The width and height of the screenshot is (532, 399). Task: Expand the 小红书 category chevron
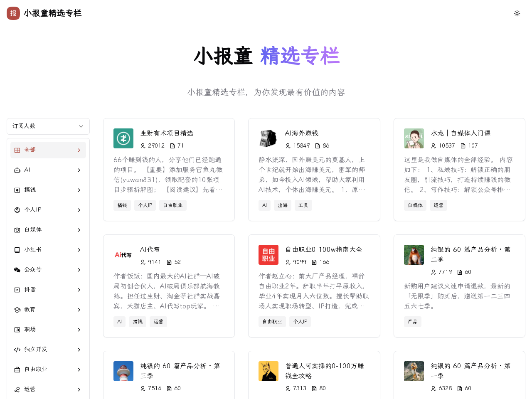tap(79, 250)
